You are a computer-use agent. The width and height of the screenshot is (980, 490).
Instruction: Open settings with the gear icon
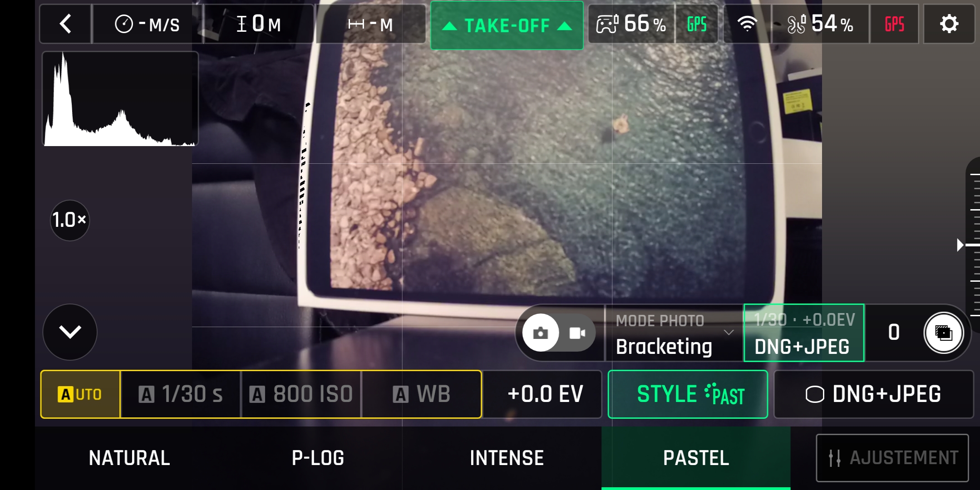pos(949,24)
